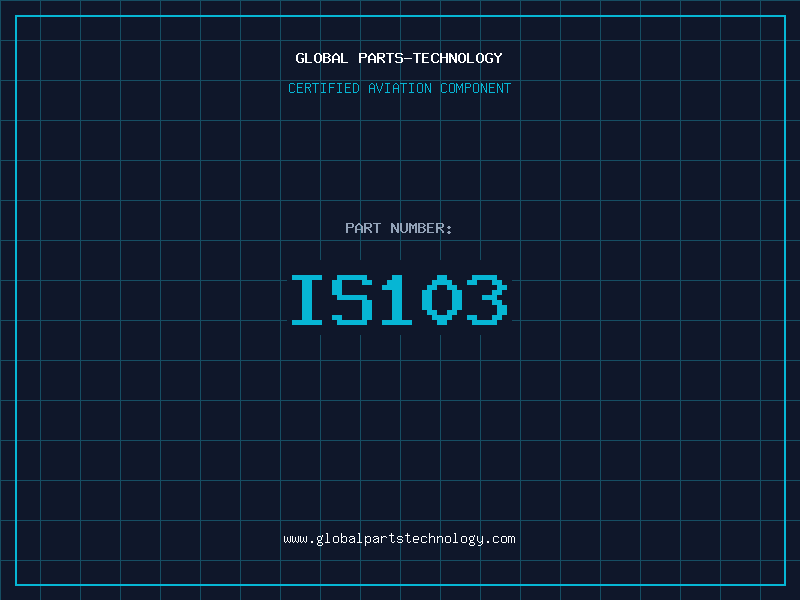Viewport: 800px width, 600px height.
Task: Select the word NUMBER: in the label
Action: pos(421,228)
